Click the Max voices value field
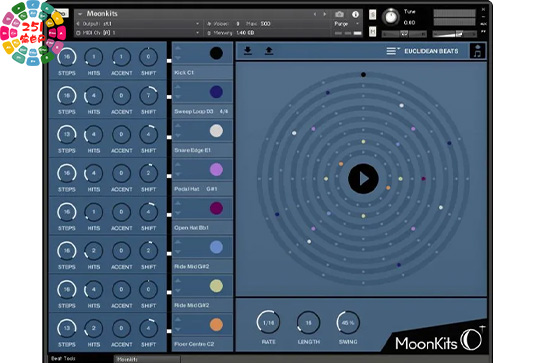The image size is (535, 363). [x=265, y=24]
